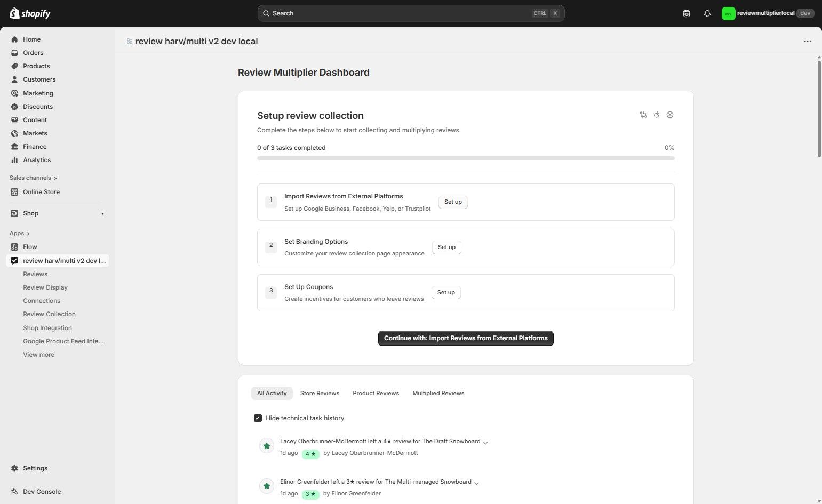The height and width of the screenshot is (504, 822).
Task: Expand Elinor Greenfelder's review entry
Action: point(477,482)
